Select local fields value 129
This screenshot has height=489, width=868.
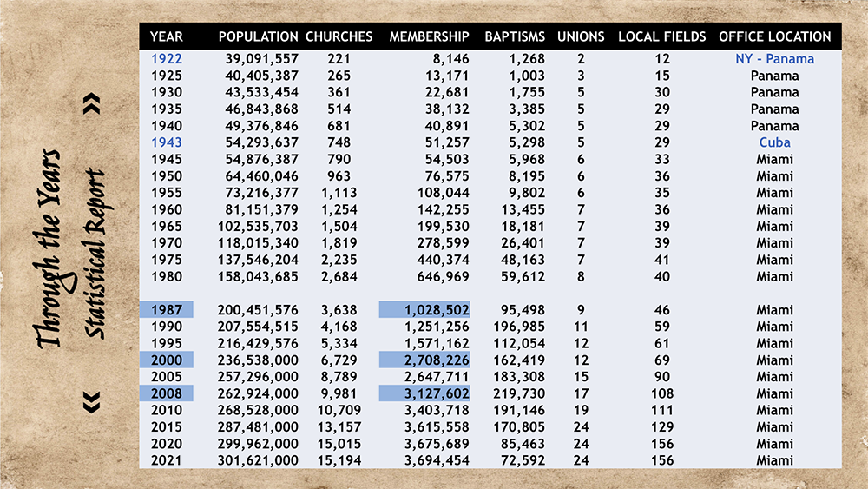[662, 427]
